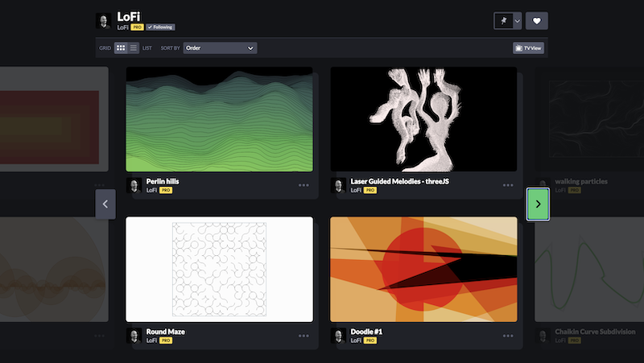Toggle the Following button

point(160,27)
